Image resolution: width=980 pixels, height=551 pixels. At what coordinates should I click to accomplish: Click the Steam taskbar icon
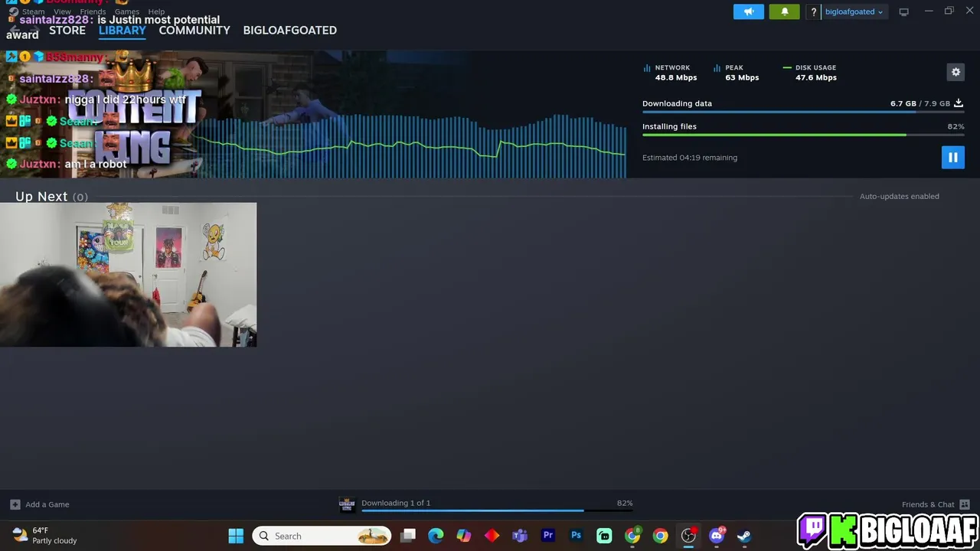[x=744, y=536]
